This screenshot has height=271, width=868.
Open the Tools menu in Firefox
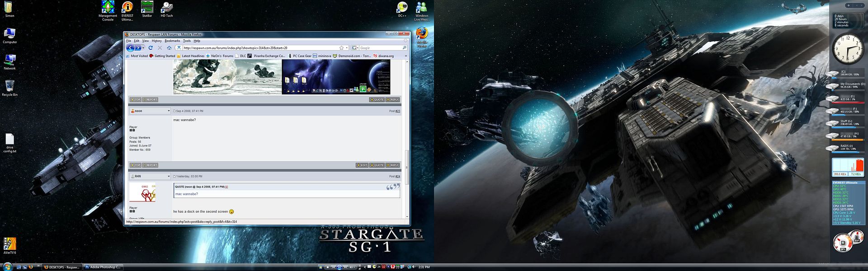pyautogui.click(x=187, y=41)
